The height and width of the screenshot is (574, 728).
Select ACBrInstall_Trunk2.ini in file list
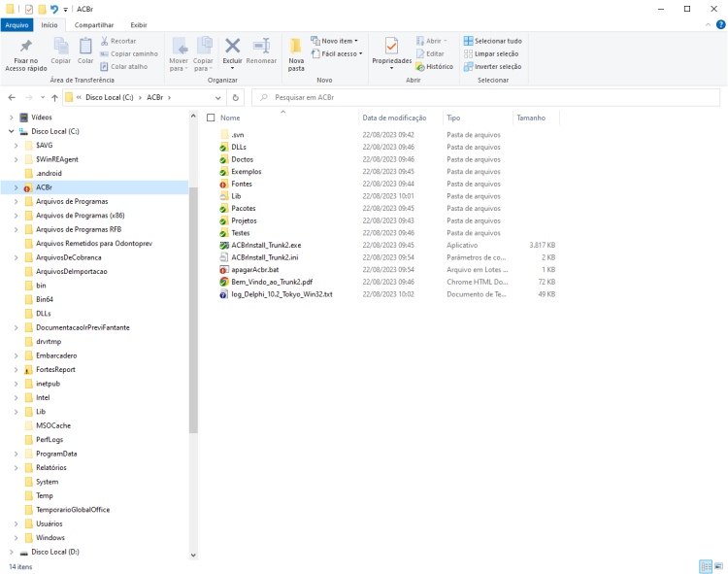(x=265, y=257)
